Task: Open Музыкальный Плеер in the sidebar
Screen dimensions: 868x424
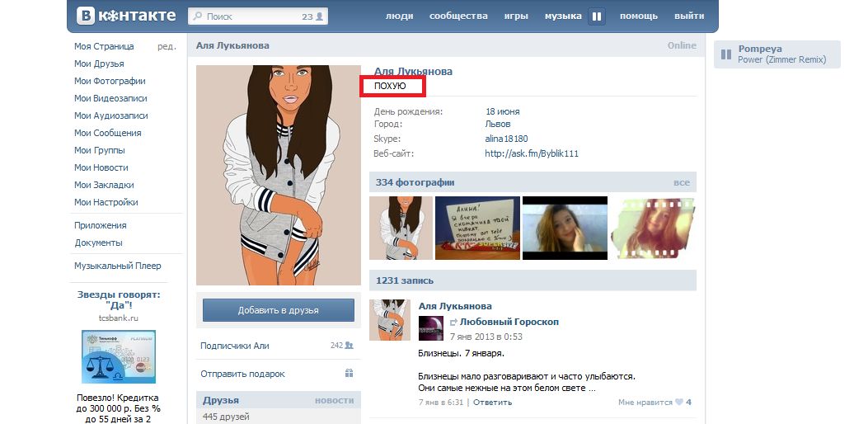Action: pos(118,266)
